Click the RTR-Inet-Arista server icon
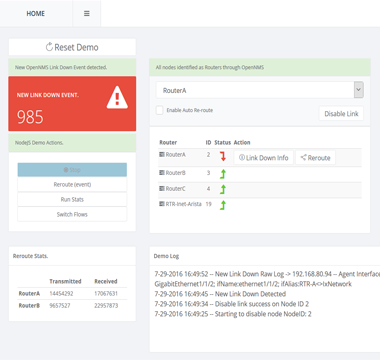The width and height of the screenshot is (380, 360). (162, 204)
